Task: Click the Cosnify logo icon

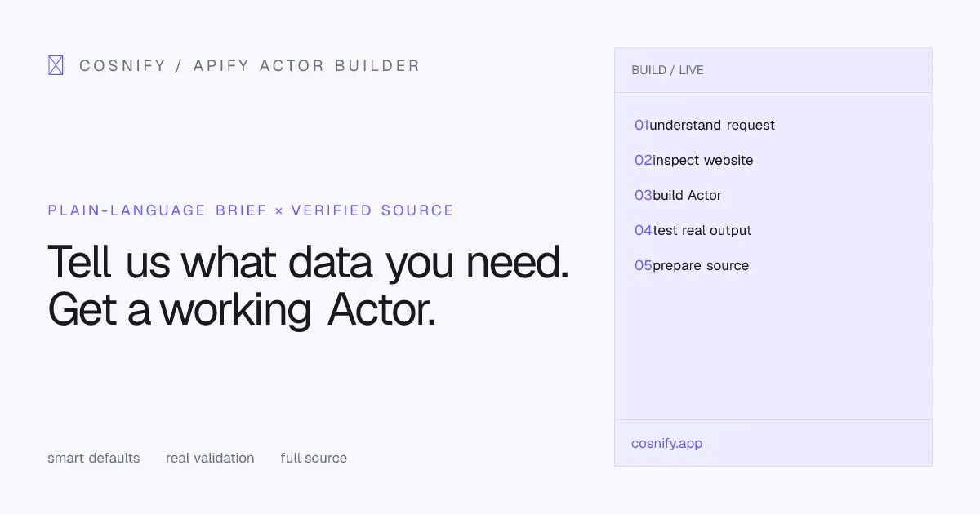Action: click(x=56, y=65)
